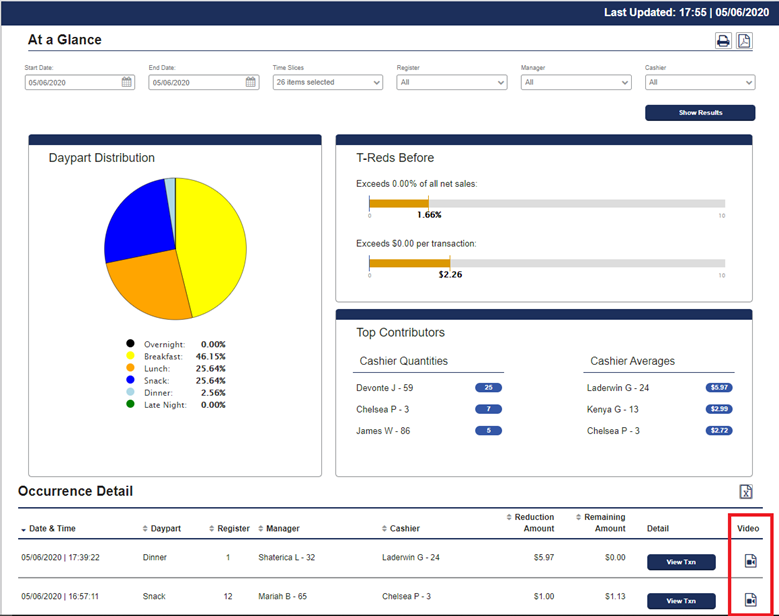Screen dimensions: 779x616
Task: Click the percent of net sales bar
Action: [398, 203]
